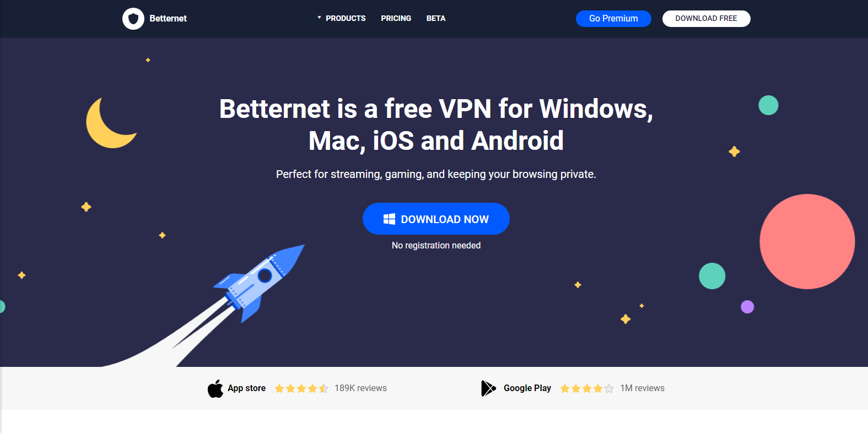
Task: Click the yellow crescent moon graphic
Action: click(109, 123)
